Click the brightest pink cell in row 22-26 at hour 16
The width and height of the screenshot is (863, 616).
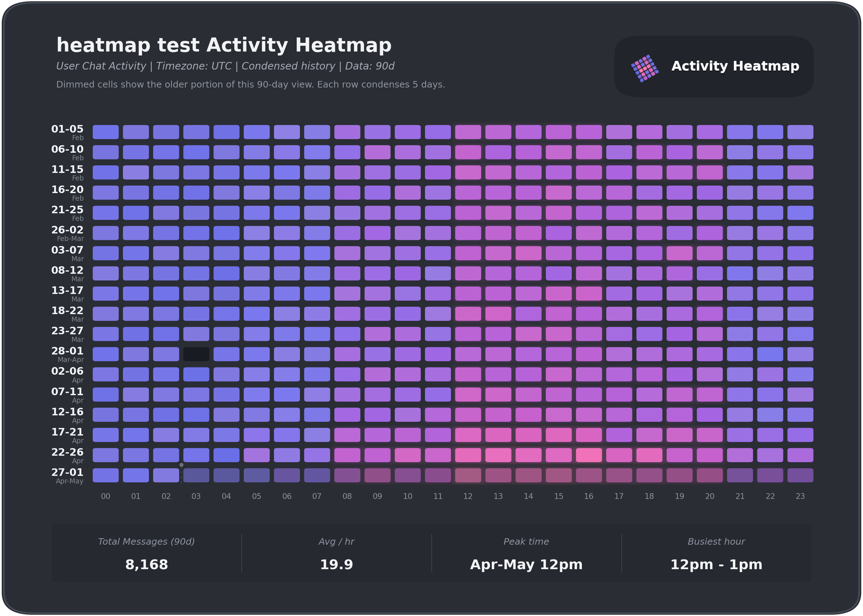[x=589, y=455]
